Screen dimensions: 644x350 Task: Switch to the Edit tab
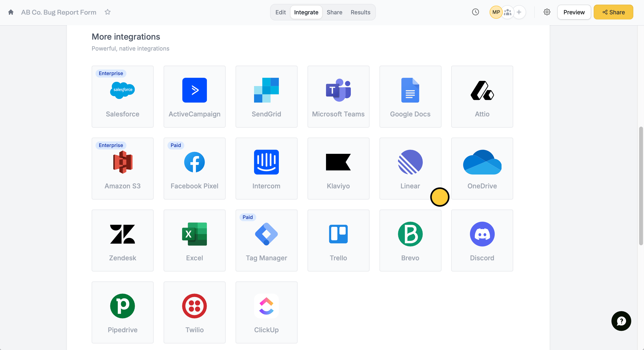click(281, 12)
